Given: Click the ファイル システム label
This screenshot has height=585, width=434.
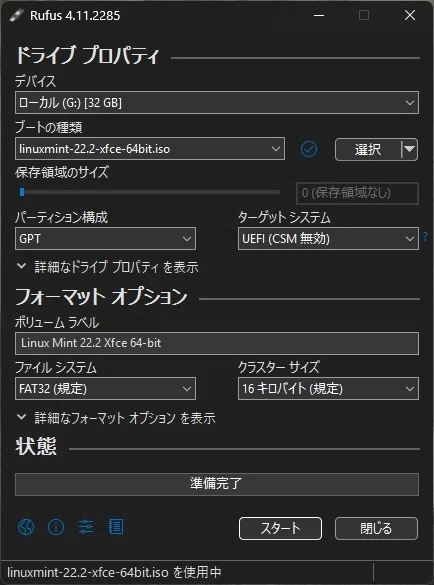Looking at the screenshot, I should [56, 367].
